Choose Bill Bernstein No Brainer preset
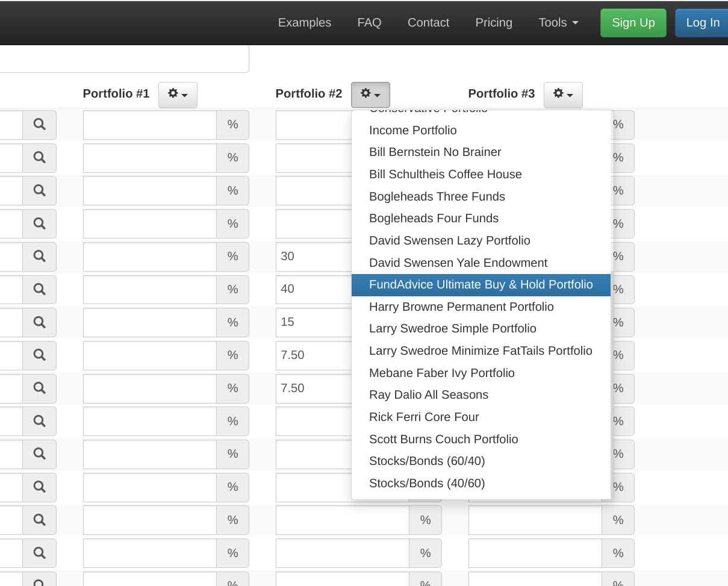The image size is (728, 586). pyautogui.click(x=481, y=152)
